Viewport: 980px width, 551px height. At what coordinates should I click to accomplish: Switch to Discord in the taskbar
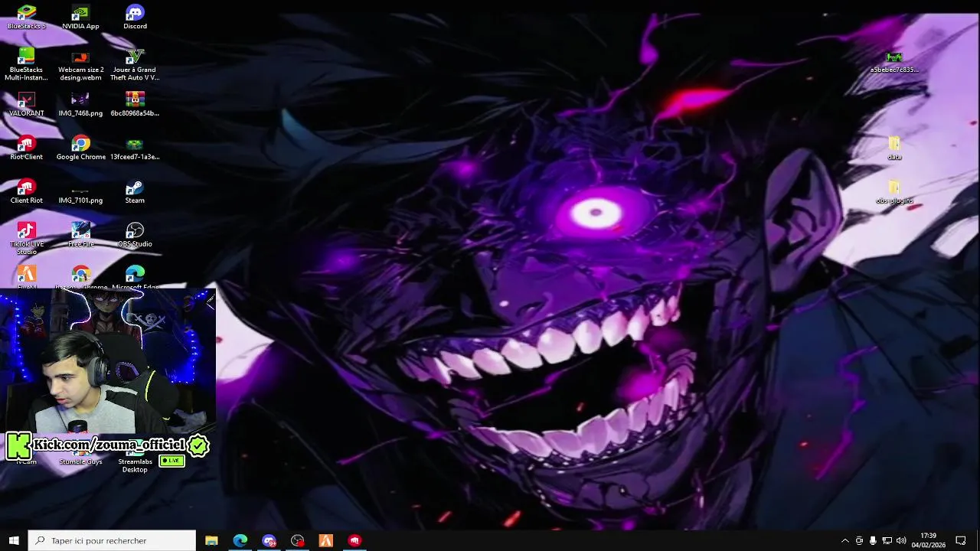point(269,540)
